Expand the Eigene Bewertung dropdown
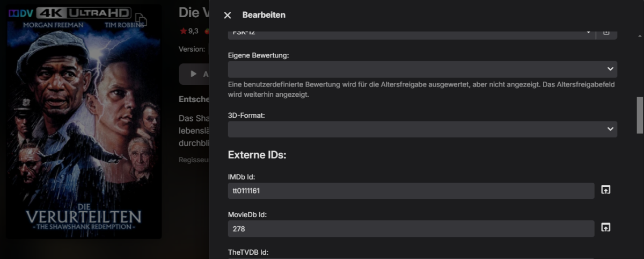Viewport: 644px width, 259px height. (610, 69)
